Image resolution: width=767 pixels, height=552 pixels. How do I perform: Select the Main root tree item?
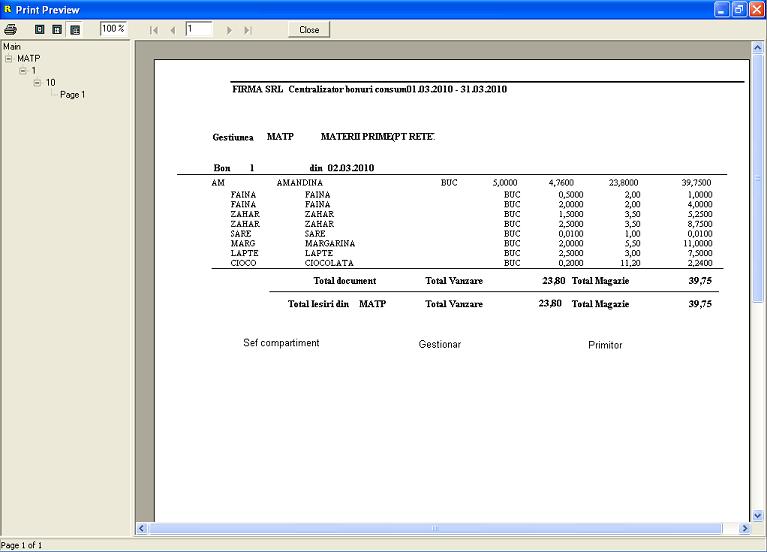[12, 46]
